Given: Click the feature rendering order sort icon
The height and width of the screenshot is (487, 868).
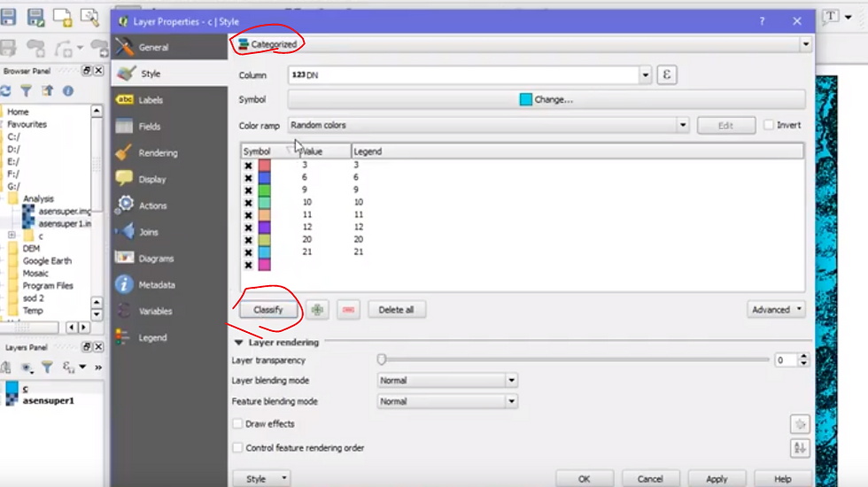Looking at the screenshot, I should pos(800,448).
